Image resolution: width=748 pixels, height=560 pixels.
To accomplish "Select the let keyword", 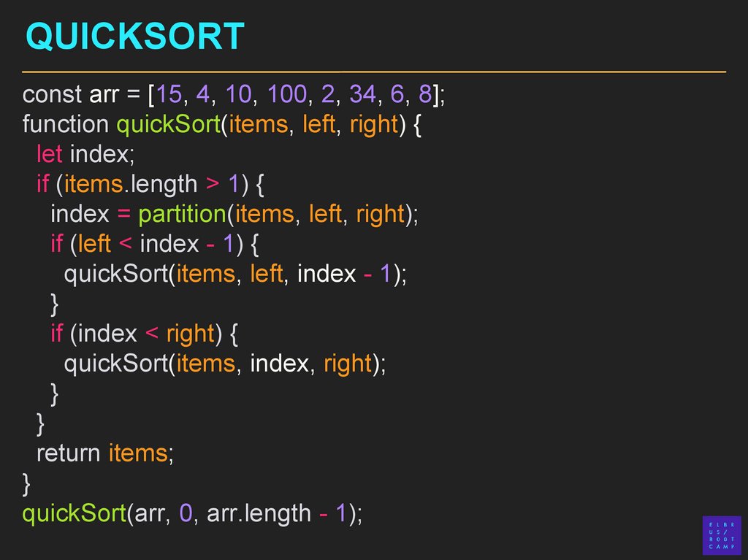I will tap(50, 155).
